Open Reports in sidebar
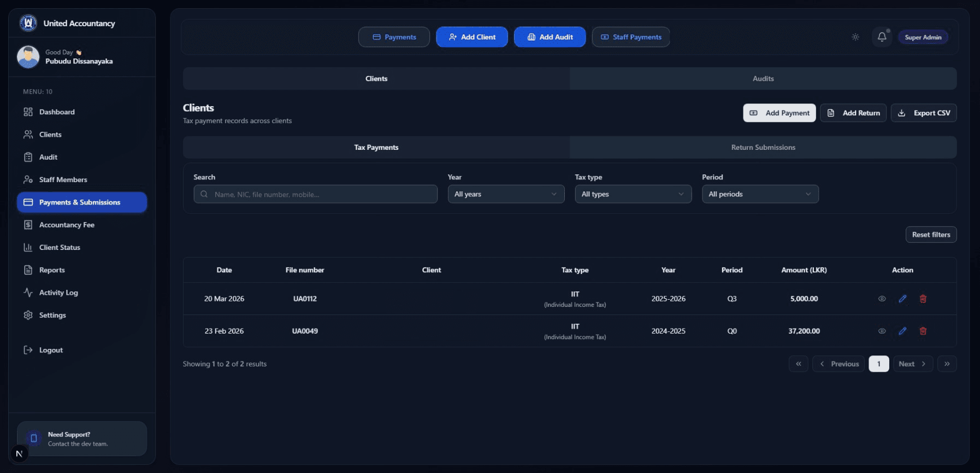Image resolution: width=980 pixels, height=473 pixels. (x=82, y=270)
